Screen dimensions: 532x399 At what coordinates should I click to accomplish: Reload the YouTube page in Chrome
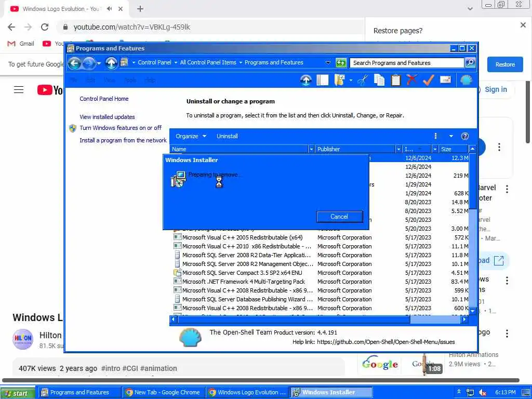tap(45, 27)
